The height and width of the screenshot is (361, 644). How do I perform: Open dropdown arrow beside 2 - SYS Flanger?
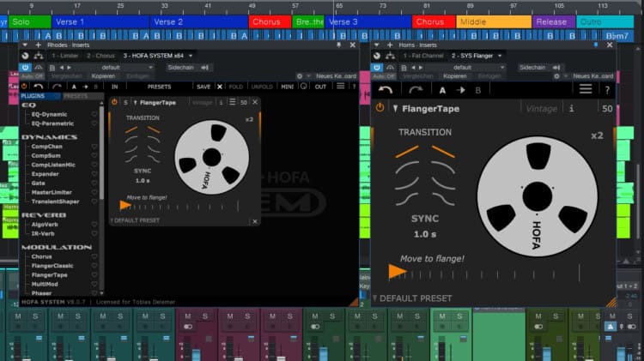(x=500, y=56)
